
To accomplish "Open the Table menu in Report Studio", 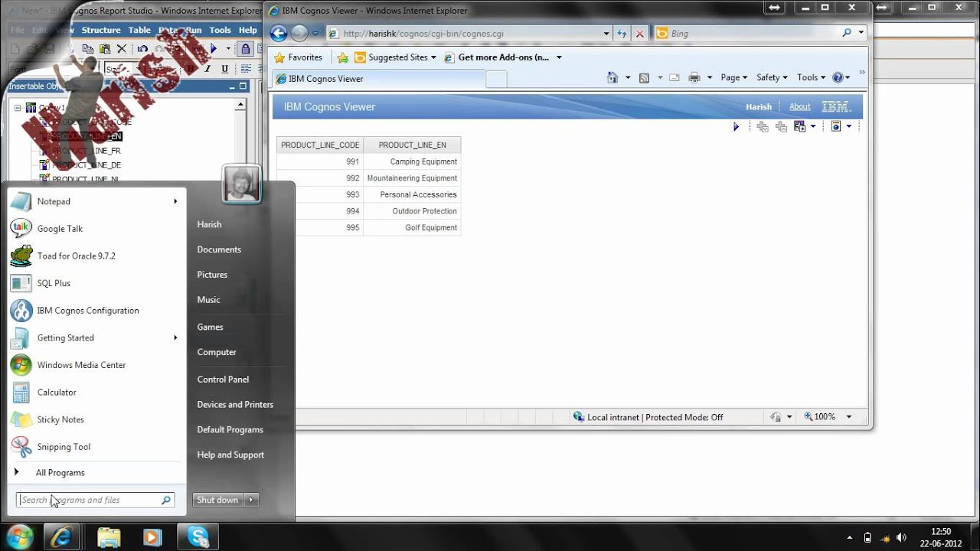I will click(x=139, y=30).
